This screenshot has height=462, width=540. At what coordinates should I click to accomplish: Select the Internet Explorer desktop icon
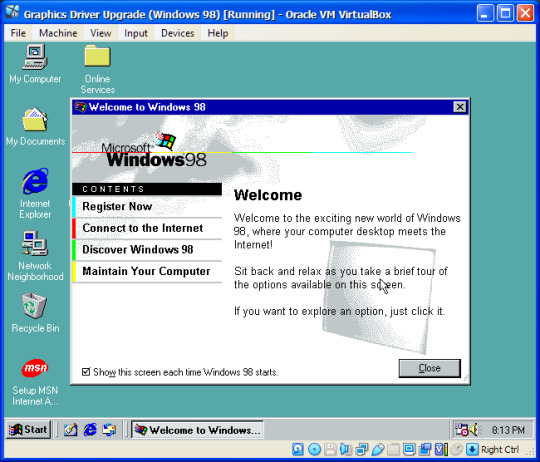[35, 193]
